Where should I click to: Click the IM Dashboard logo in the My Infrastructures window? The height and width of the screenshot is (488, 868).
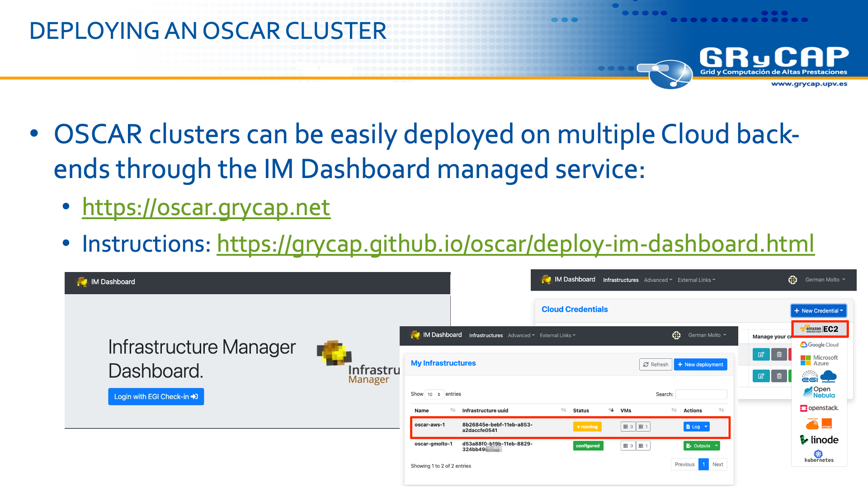[415, 335]
